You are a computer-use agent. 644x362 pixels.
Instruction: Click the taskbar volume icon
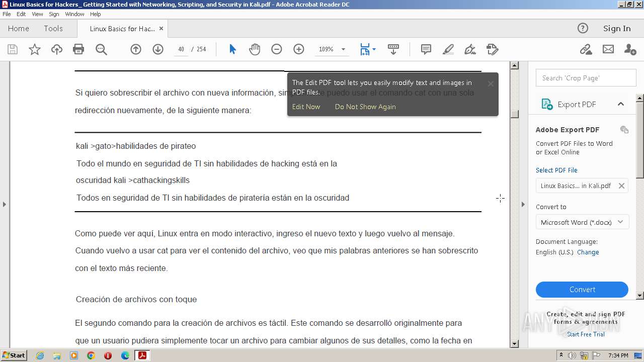573,355
